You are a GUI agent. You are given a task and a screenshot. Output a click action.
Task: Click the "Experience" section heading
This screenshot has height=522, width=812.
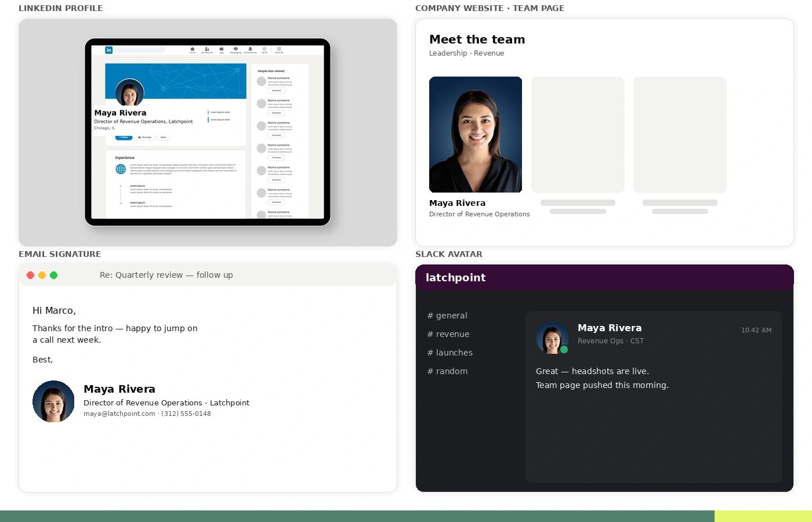[125, 158]
